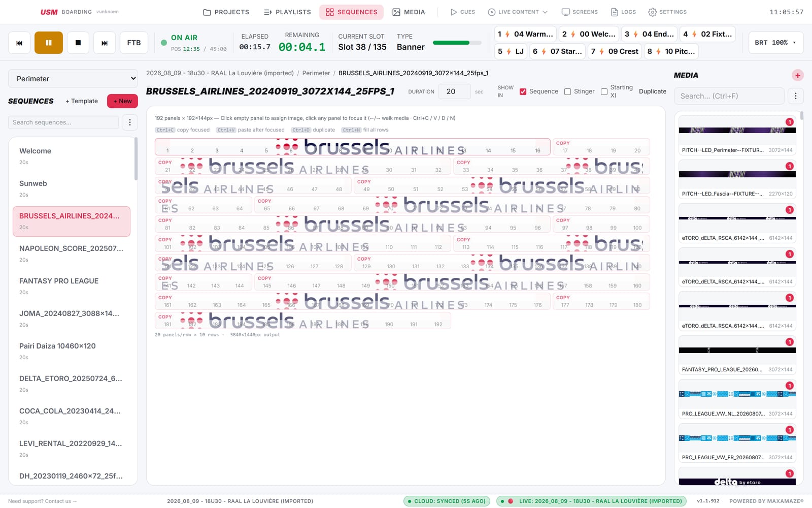Click the 2026_08_09 RAAL La Louvière breadcrumb
Screen dimensions: 812x508
click(220, 73)
